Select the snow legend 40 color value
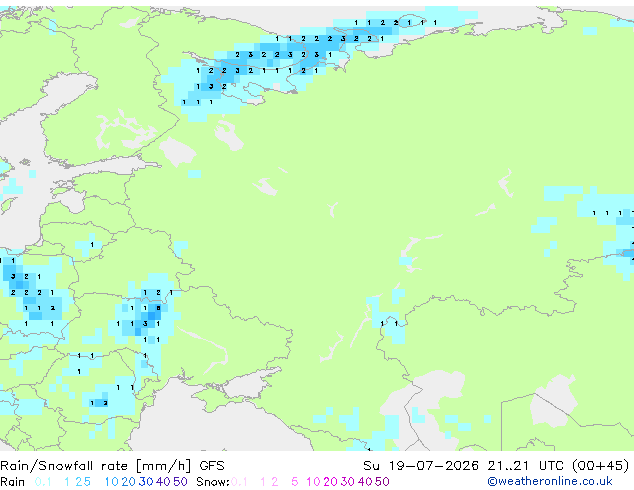634x490 pixels. click(x=365, y=482)
